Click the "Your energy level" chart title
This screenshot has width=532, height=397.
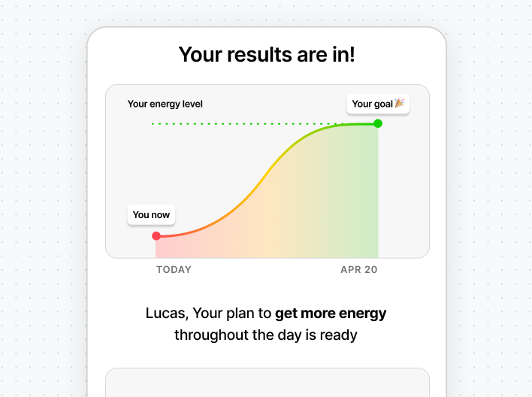[x=165, y=105]
